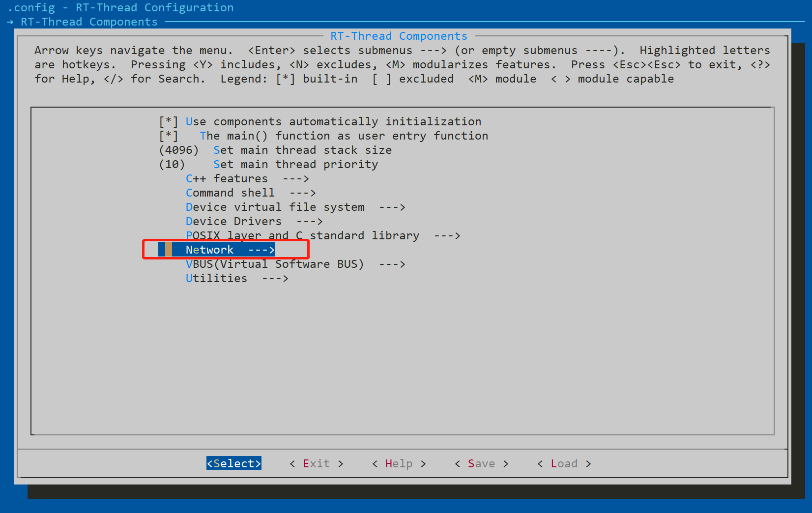The image size is (812, 513).
Task: Click the Save button
Action: tap(482, 463)
